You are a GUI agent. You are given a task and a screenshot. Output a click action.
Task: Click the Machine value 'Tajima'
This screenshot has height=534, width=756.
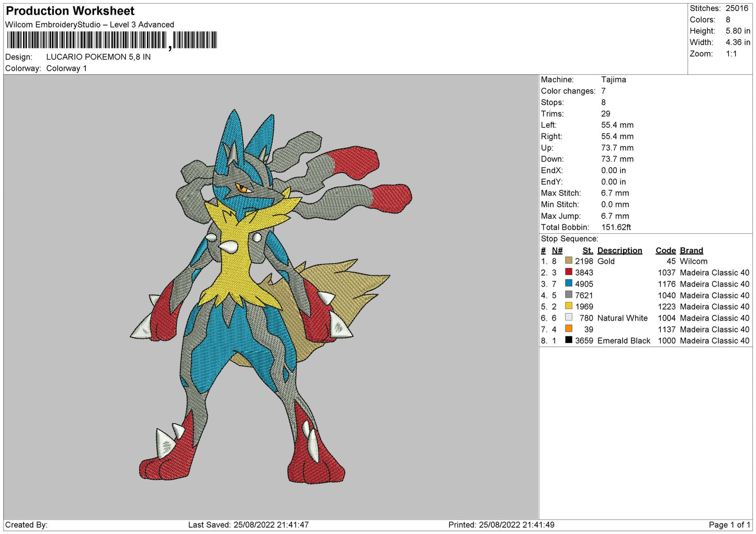point(613,79)
